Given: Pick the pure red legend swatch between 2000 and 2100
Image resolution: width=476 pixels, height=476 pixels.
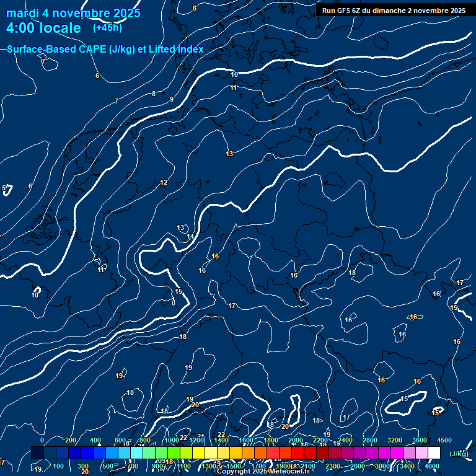Looking at the screenshot, I should [x=297, y=452].
